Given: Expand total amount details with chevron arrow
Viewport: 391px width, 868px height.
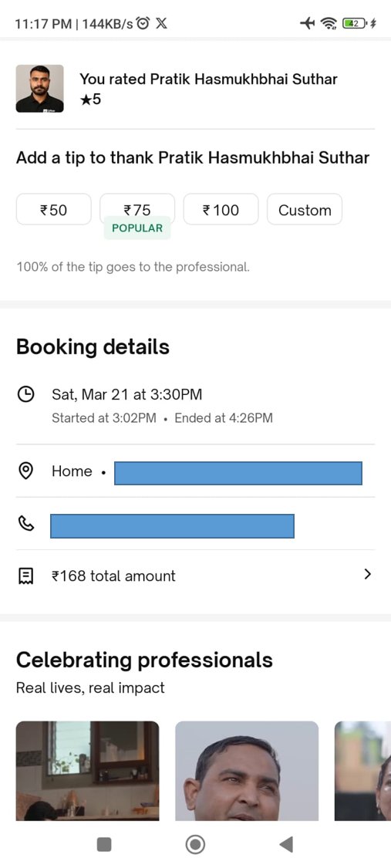Looking at the screenshot, I should tap(367, 574).
